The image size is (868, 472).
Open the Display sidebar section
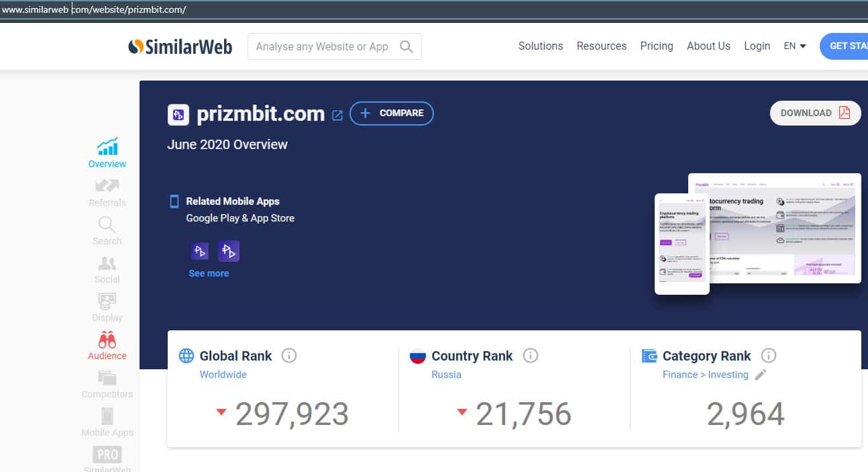pyautogui.click(x=107, y=308)
